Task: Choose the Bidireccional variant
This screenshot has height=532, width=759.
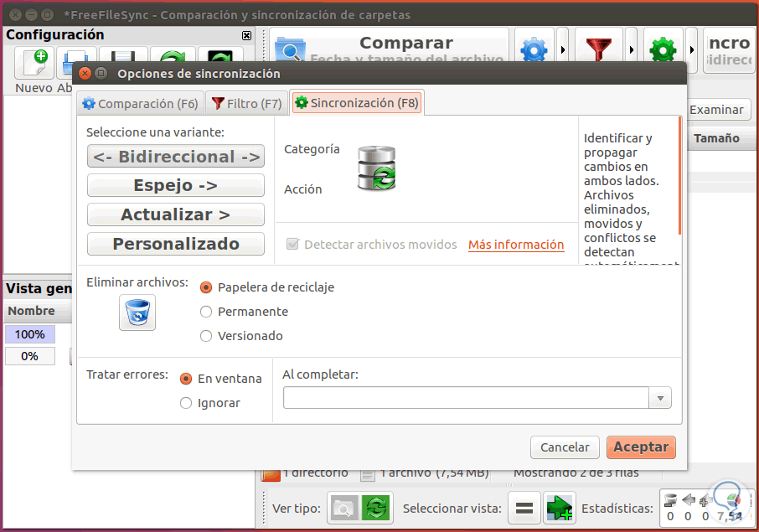Action: (x=176, y=157)
